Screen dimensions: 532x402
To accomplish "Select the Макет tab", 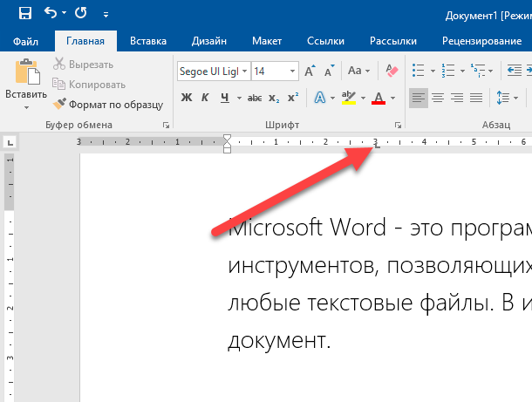I will click(267, 41).
